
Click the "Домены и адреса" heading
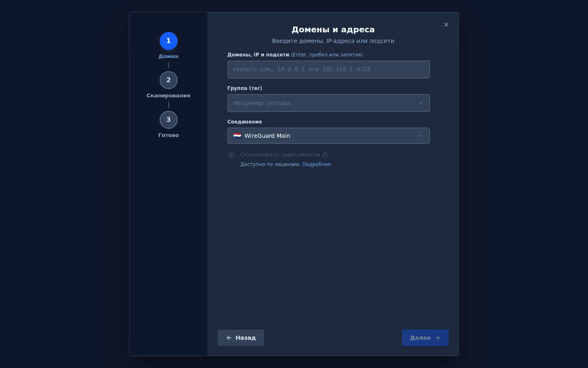coord(333,29)
